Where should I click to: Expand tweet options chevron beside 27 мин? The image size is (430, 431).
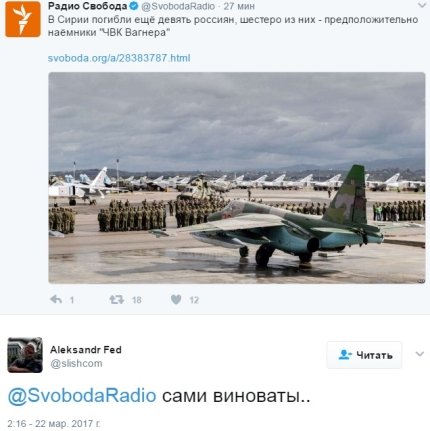point(422,5)
